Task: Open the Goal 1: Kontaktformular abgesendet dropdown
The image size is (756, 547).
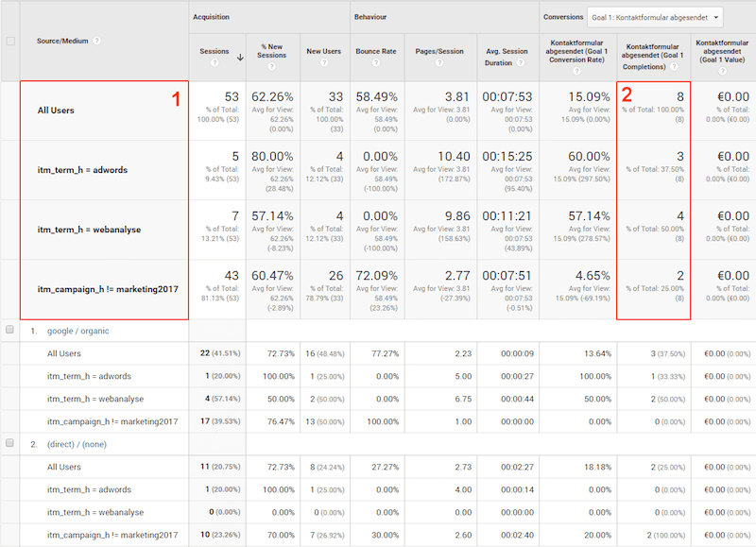Action: tap(655, 17)
